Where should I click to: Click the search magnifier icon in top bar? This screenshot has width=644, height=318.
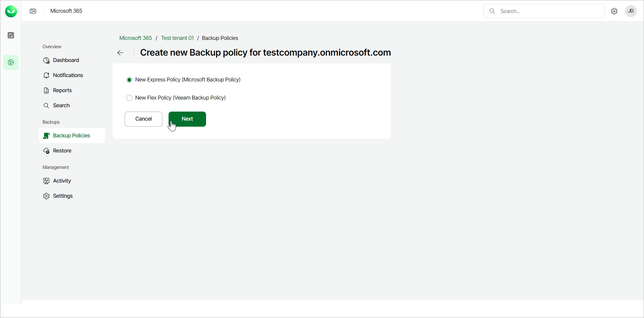(492, 11)
